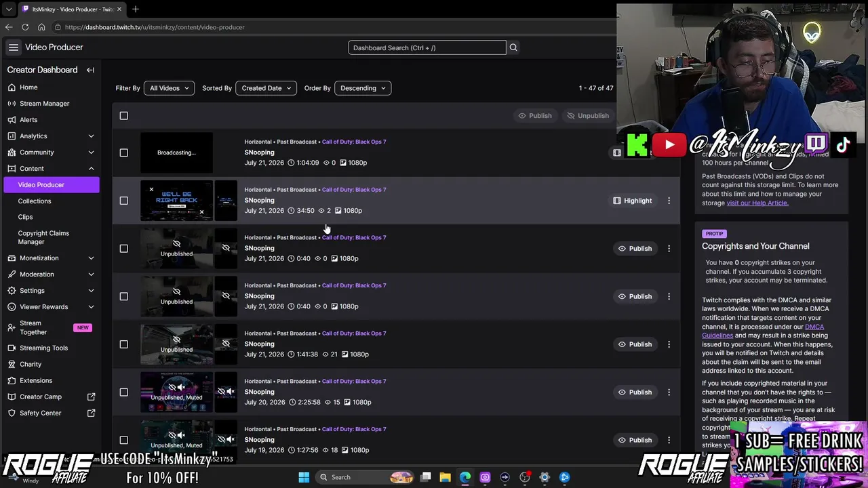Click the Charity icon in the sidebar
Viewport: 868px width, 488px height.
12,364
